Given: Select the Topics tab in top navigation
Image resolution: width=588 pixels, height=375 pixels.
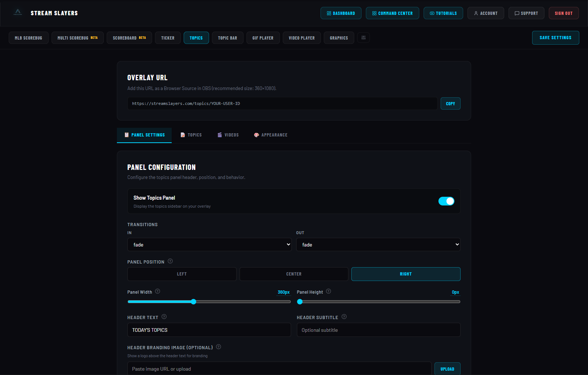Looking at the screenshot, I should (x=196, y=38).
